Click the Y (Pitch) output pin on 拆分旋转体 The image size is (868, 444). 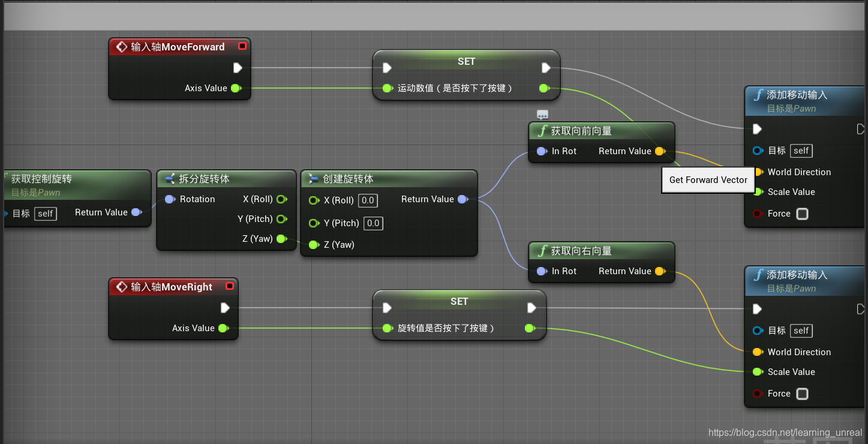tap(281, 219)
